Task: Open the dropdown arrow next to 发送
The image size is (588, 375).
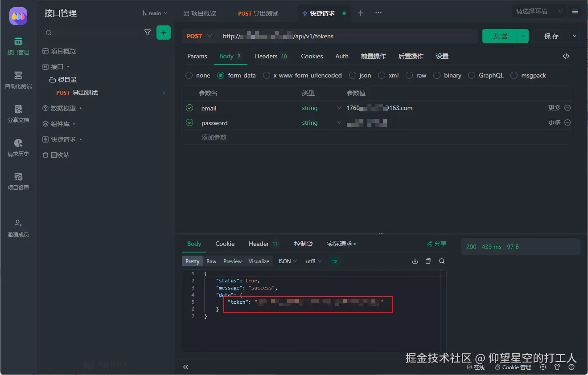Action: [523, 36]
